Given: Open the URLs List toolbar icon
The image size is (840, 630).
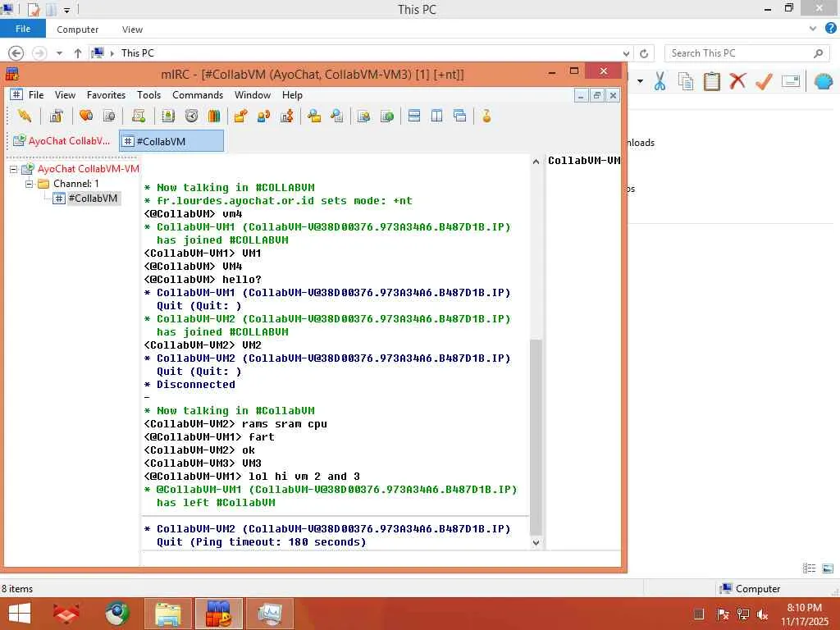Looking at the screenshot, I should pyautogui.click(x=387, y=116).
